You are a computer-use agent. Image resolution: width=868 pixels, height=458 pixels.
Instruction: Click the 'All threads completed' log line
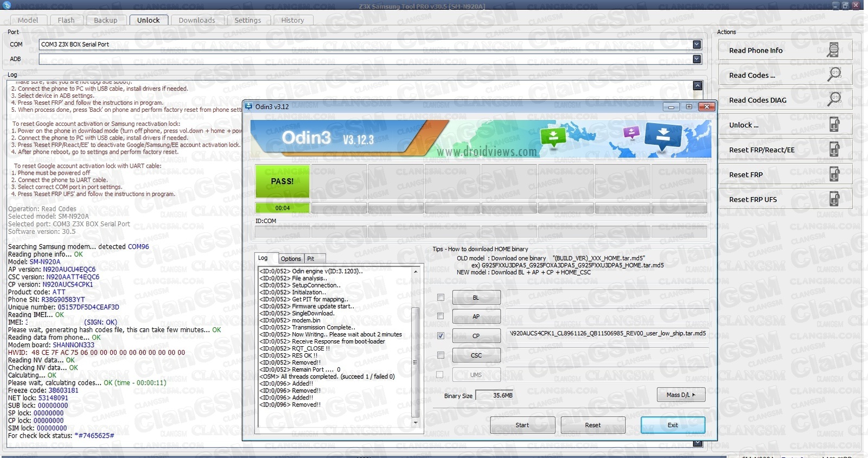pyautogui.click(x=327, y=377)
